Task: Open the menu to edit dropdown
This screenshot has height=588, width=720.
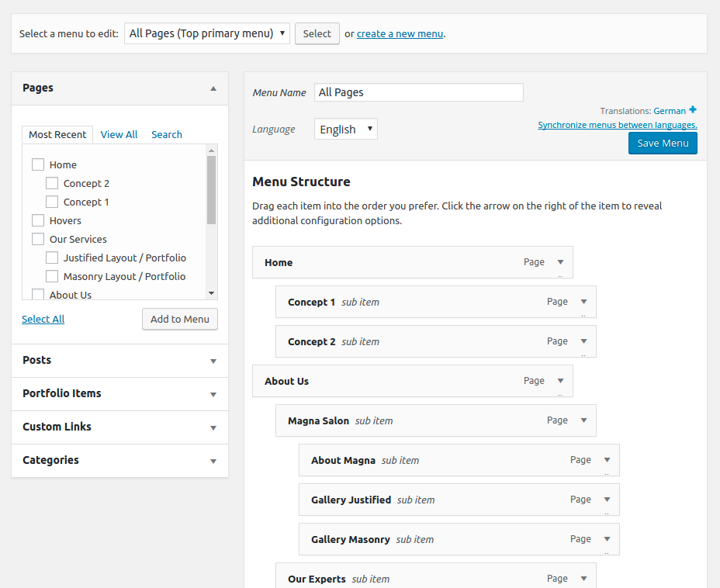Action: (206, 33)
